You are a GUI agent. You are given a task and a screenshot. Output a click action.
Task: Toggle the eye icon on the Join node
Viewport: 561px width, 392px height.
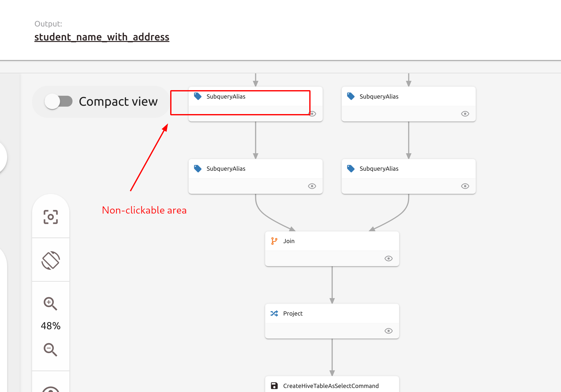tap(388, 258)
